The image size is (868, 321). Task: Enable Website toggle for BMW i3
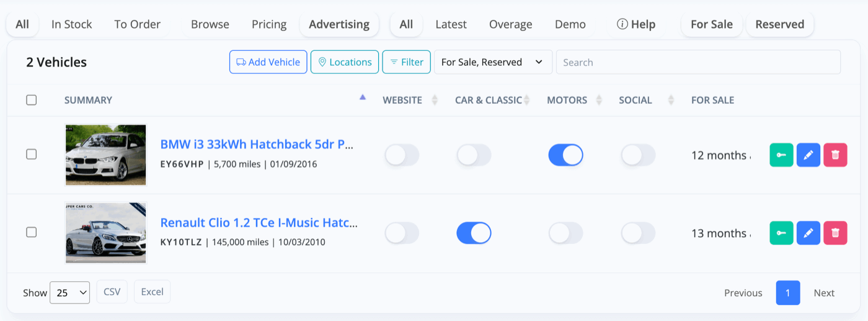tap(402, 155)
